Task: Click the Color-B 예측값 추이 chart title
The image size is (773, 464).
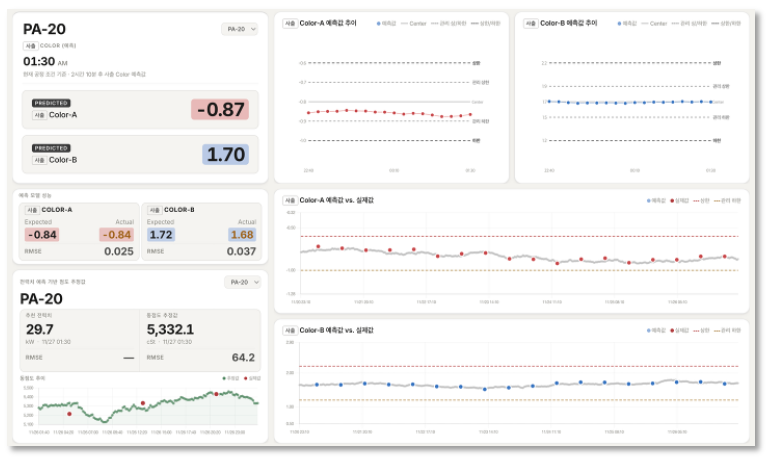Action: (568, 23)
